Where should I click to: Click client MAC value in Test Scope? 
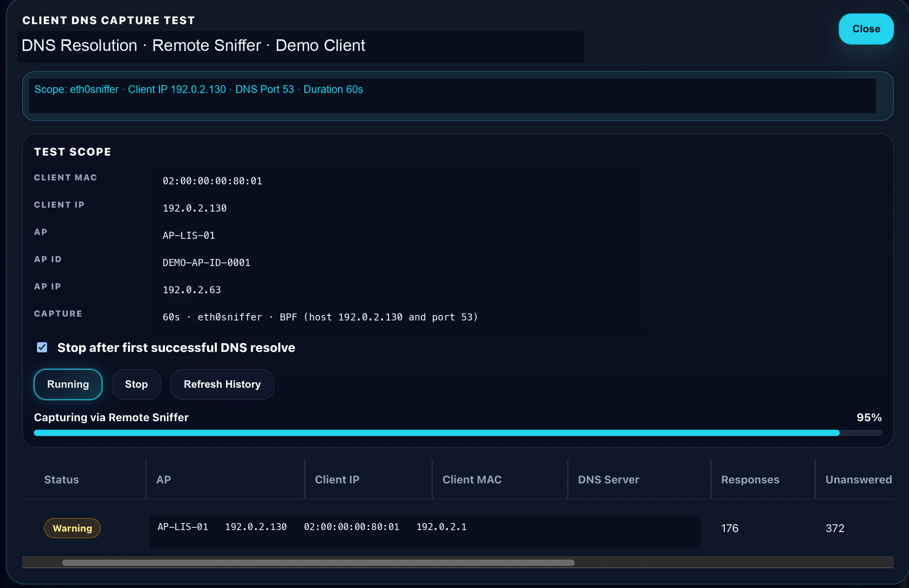click(212, 181)
